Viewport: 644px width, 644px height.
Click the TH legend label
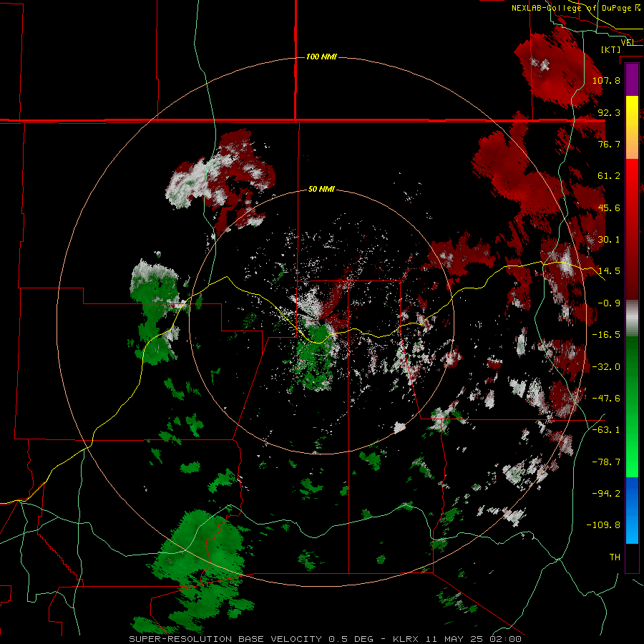[615, 557]
